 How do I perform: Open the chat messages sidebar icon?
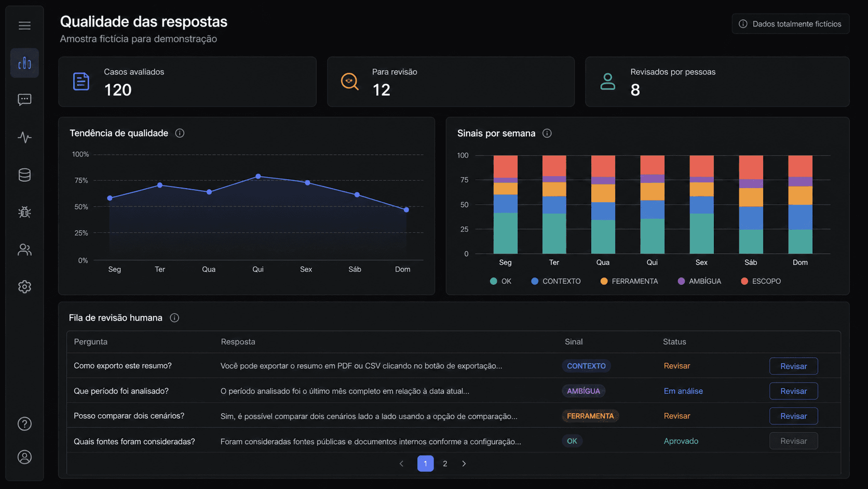24,100
